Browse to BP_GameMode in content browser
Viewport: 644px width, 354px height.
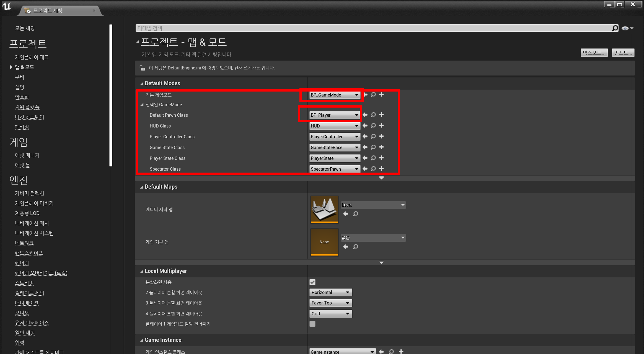click(x=373, y=95)
